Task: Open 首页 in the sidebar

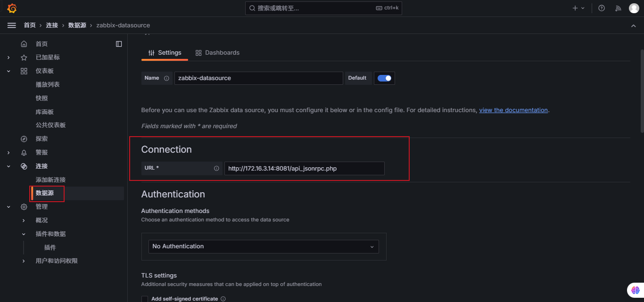Action: [41, 44]
